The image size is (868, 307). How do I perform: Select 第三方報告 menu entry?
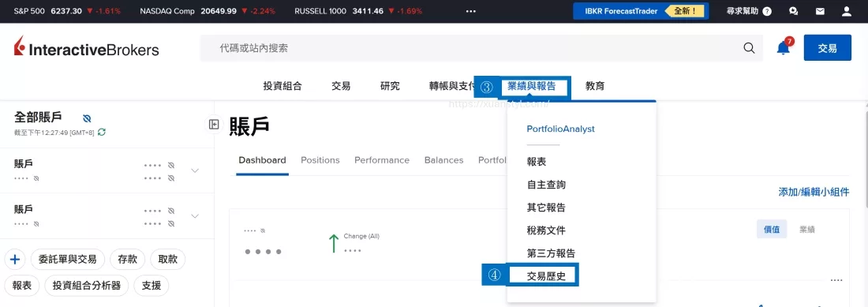click(551, 253)
